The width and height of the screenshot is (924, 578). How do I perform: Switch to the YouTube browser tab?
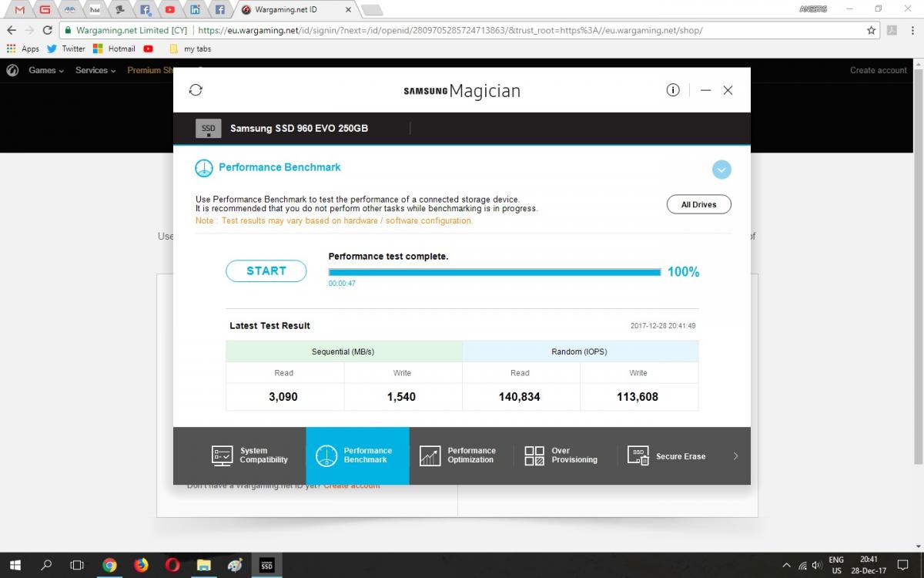pos(170,10)
